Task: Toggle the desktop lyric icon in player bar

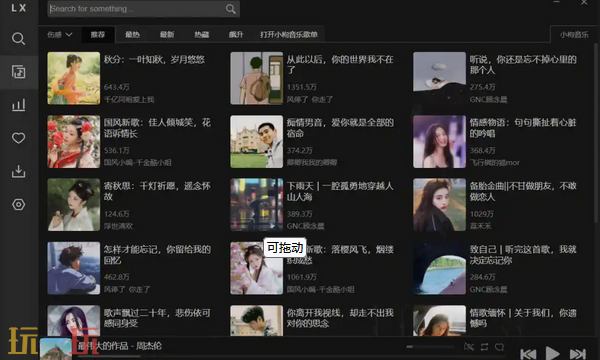Action: tap(469, 347)
